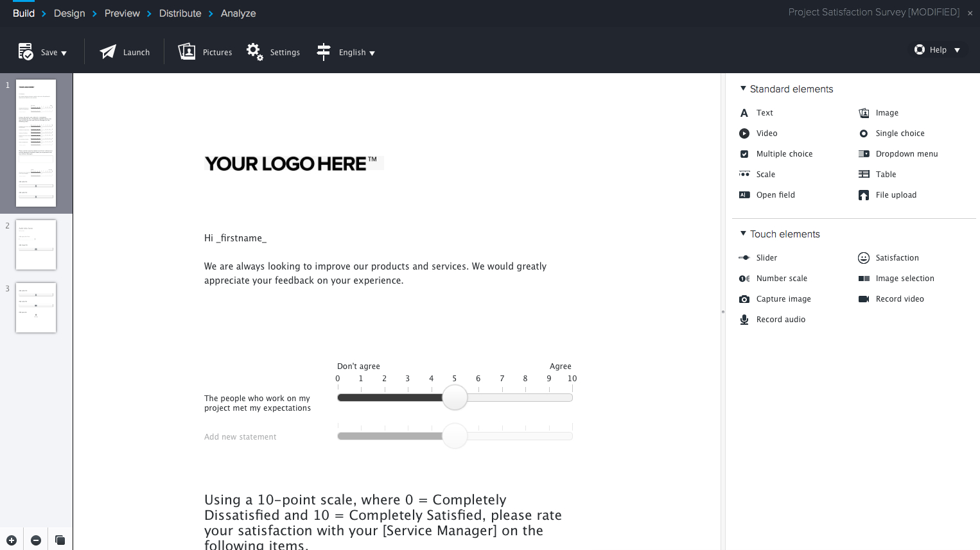Click the Save icon in toolbar
This screenshot has width=980, height=550.
tap(26, 51)
